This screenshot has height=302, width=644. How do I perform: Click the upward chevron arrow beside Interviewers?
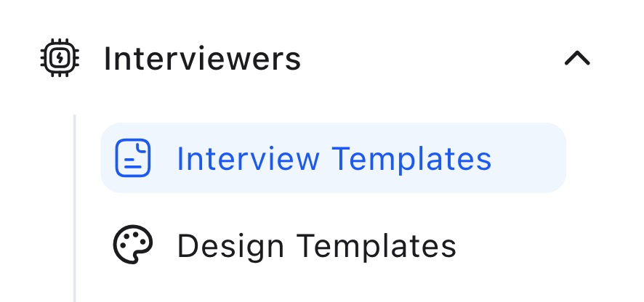pos(577,59)
